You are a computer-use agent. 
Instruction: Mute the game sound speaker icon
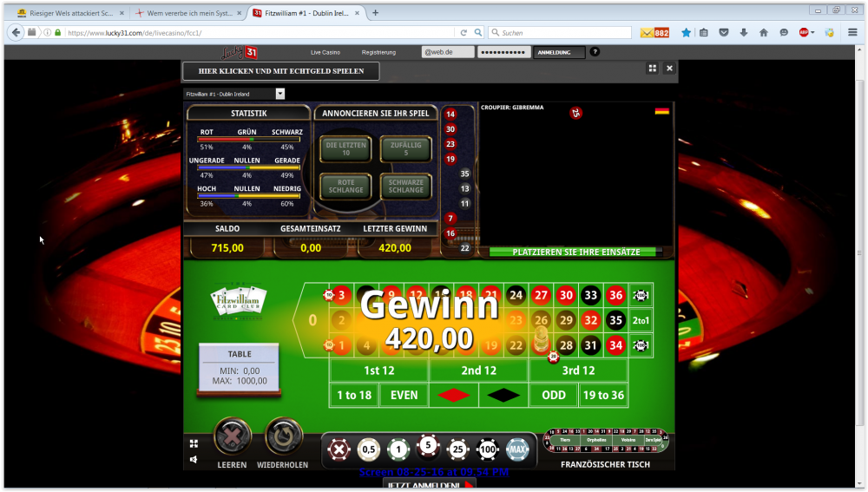pyautogui.click(x=194, y=459)
